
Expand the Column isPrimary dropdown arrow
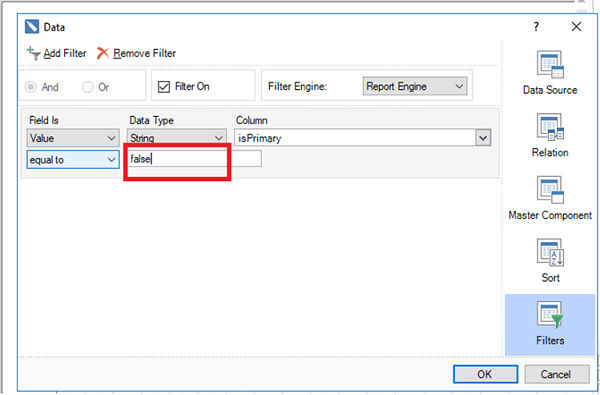tap(483, 138)
